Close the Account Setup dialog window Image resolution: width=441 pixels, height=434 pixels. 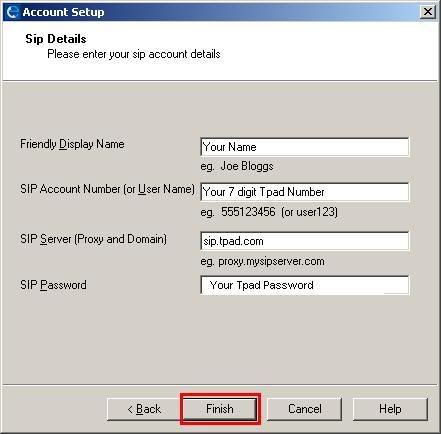(428, 12)
